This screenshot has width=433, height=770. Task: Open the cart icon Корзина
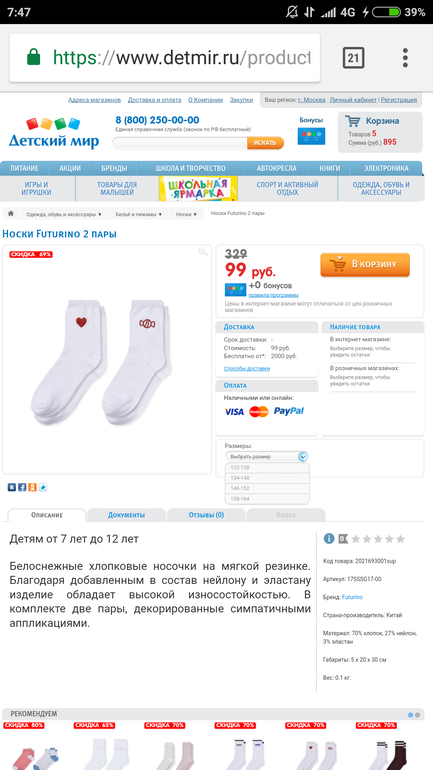coord(352,121)
